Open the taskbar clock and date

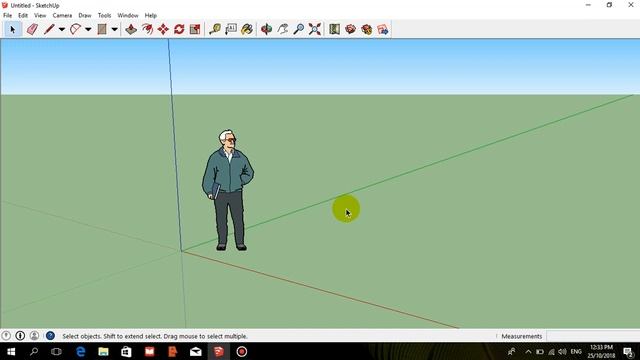click(601, 351)
